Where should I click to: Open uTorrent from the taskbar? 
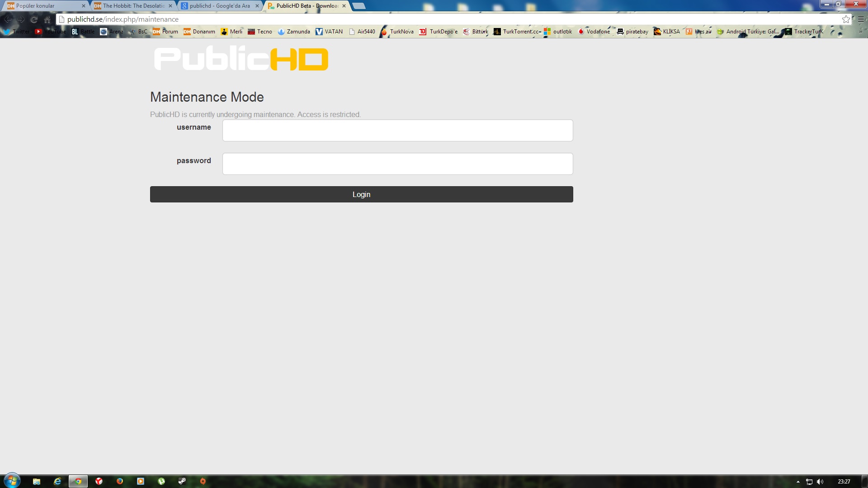coord(161,481)
